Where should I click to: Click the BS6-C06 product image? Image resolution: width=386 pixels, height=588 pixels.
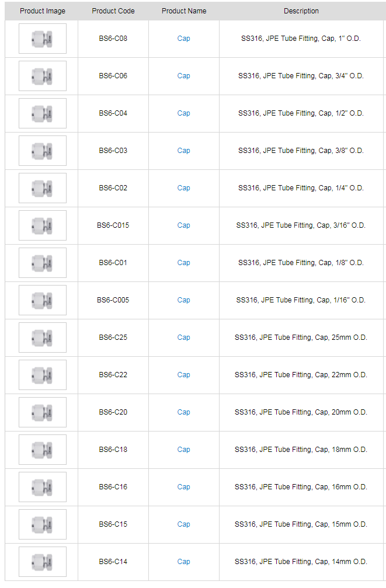42,76
